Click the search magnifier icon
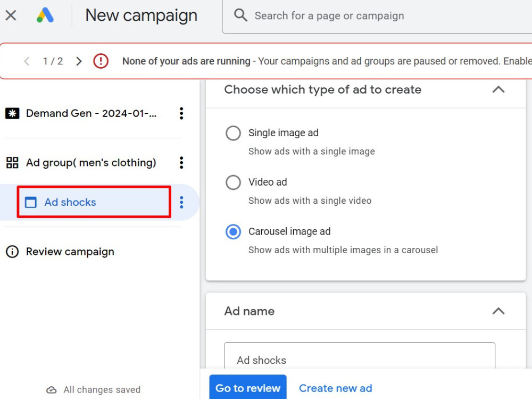Image resolution: width=532 pixels, height=399 pixels. coord(240,15)
